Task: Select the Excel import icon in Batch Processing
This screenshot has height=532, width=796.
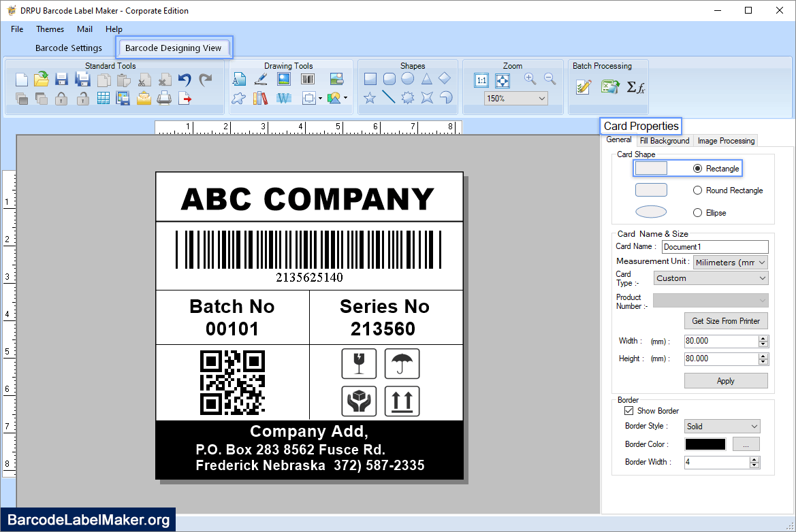Action: point(609,87)
